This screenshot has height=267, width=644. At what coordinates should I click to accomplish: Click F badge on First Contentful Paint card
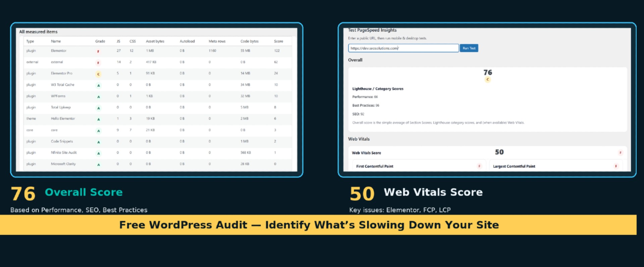479,166
